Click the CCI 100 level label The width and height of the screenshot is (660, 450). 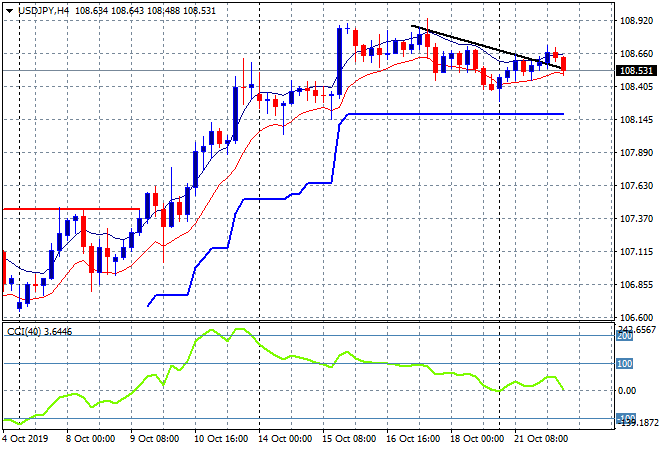click(625, 364)
